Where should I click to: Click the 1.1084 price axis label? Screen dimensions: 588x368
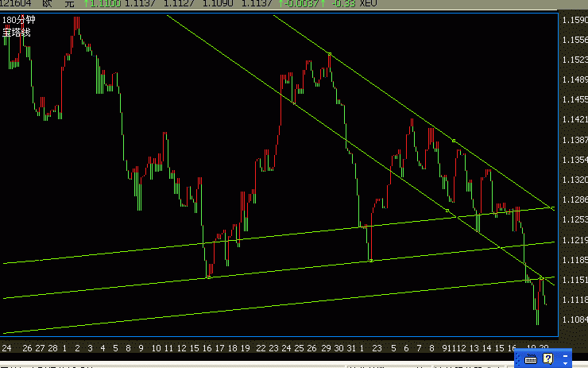click(x=574, y=320)
